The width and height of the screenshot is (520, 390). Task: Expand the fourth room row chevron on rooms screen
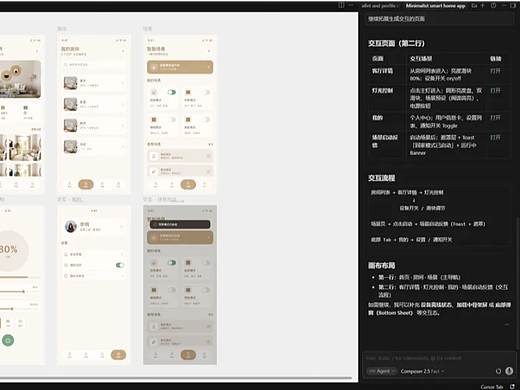click(123, 146)
